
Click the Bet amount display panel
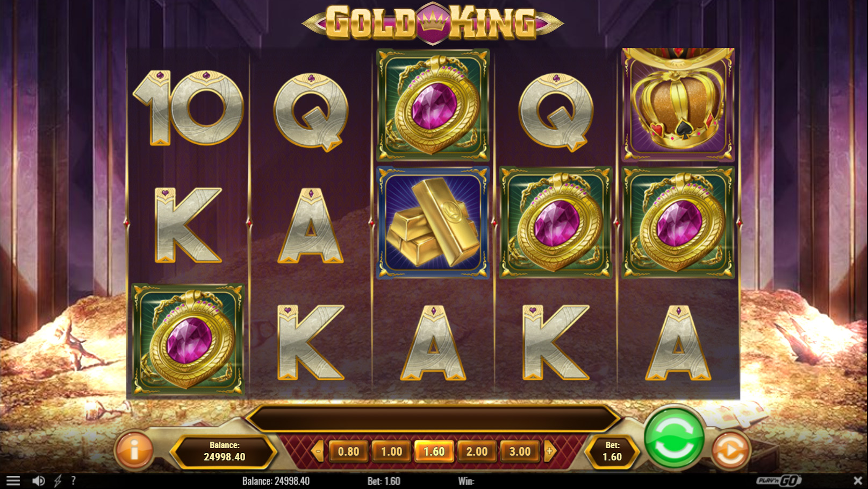point(612,451)
